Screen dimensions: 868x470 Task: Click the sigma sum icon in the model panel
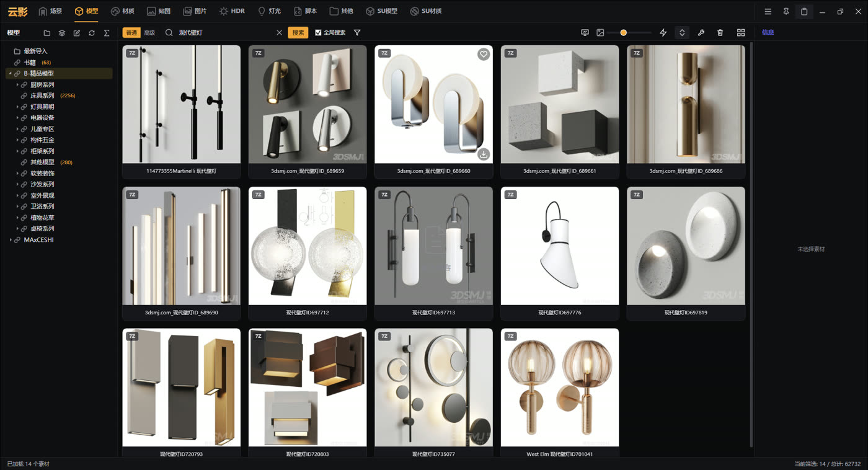click(x=107, y=33)
